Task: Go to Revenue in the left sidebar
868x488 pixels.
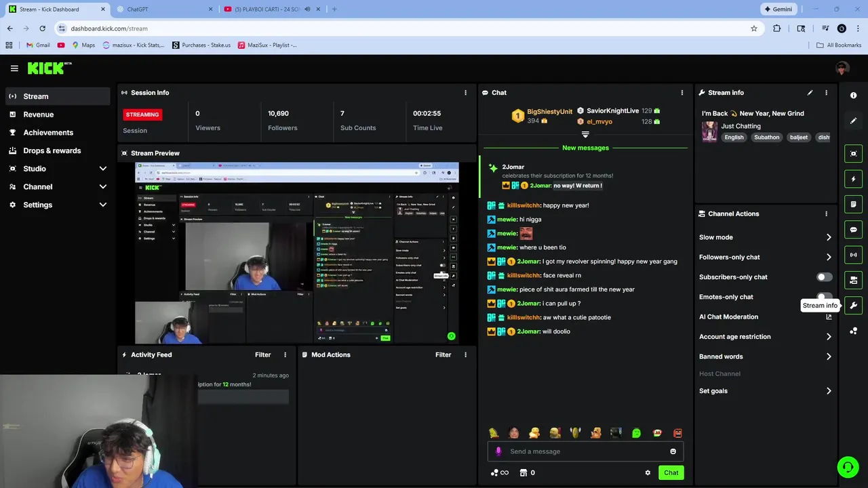Action: [x=58, y=115]
